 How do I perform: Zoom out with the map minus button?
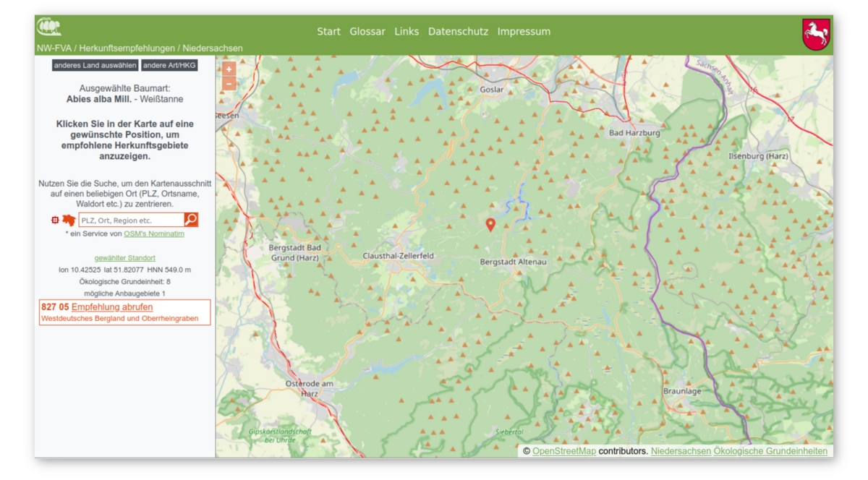(229, 84)
